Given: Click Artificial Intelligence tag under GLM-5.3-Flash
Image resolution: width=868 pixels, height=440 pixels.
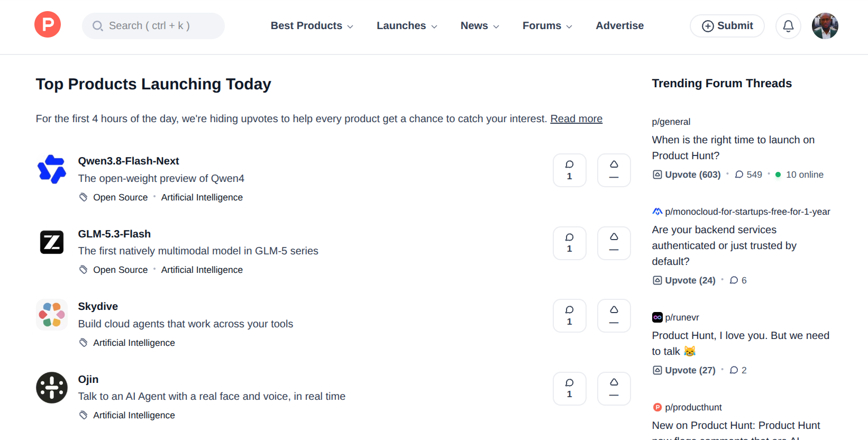Looking at the screenshot, I should click(x=202, y=270).
